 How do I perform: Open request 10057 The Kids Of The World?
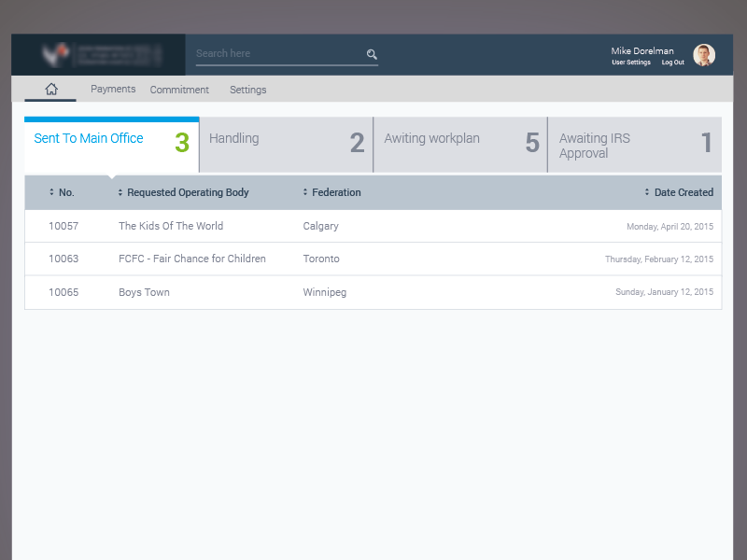click(171, 226)
